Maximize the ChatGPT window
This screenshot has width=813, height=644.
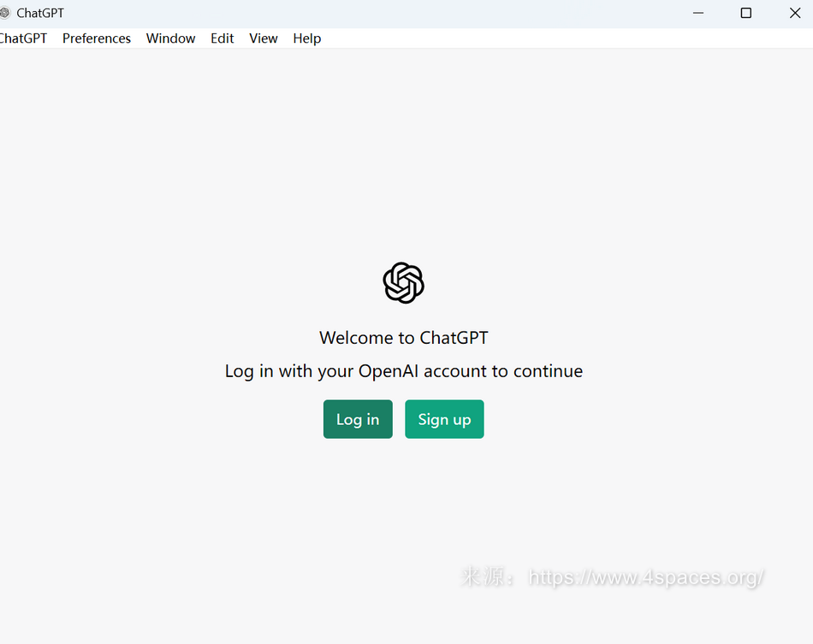point(746,13)
